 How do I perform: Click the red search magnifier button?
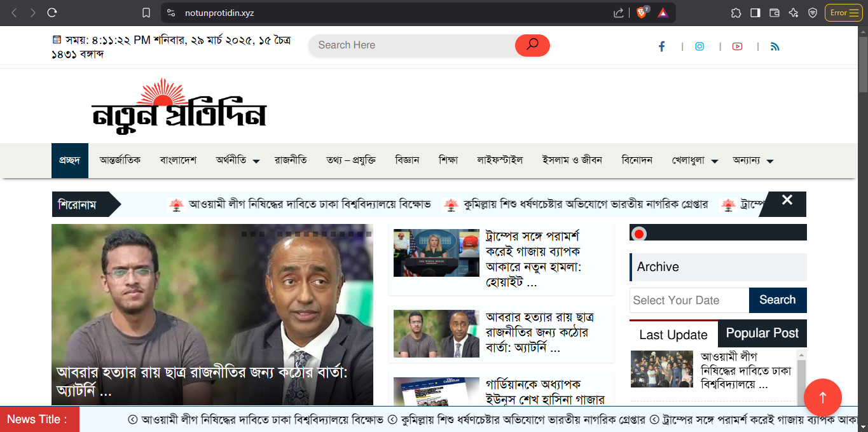click(x=532, y=45)
